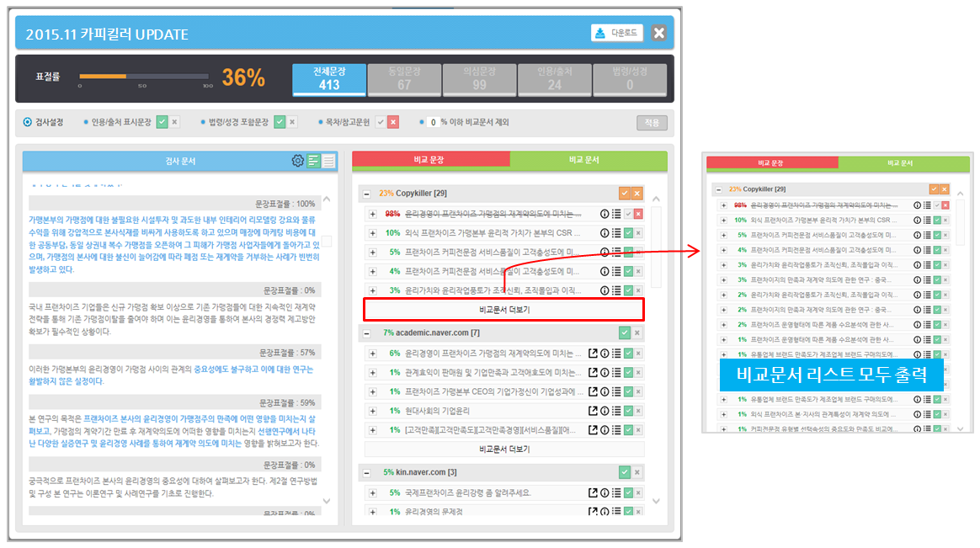Viewport: 980px width, 548px height.
Task: Switch to the green paragraph view icon
Action: 314,161
